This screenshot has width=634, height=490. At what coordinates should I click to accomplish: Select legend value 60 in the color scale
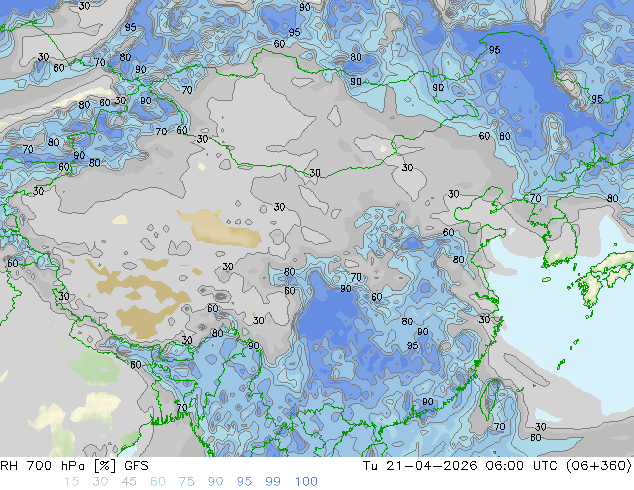[x=158, y=482]
